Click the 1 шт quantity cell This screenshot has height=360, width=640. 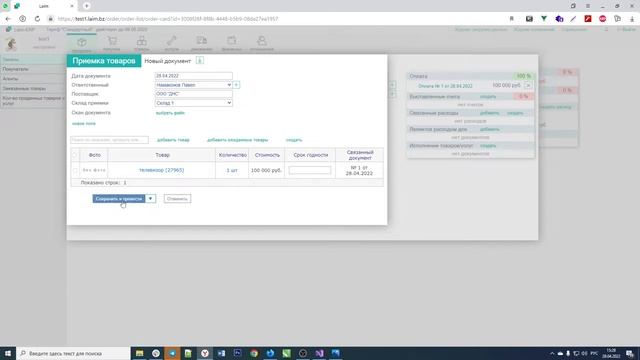232,170
